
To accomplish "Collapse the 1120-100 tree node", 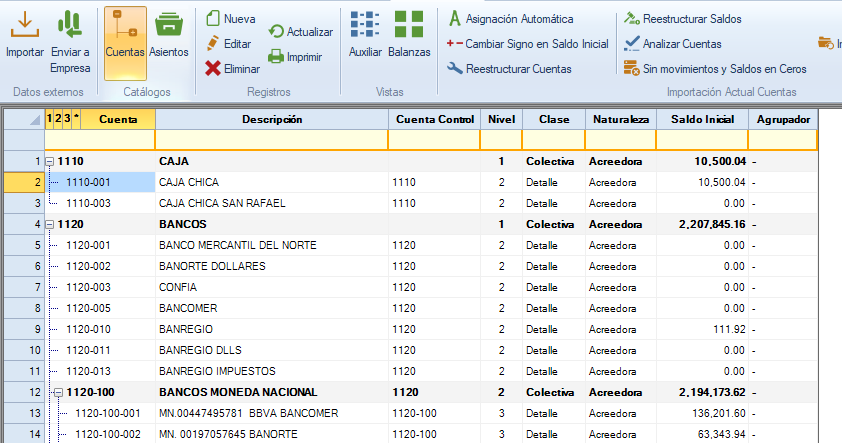I will [x=59, y=392].
